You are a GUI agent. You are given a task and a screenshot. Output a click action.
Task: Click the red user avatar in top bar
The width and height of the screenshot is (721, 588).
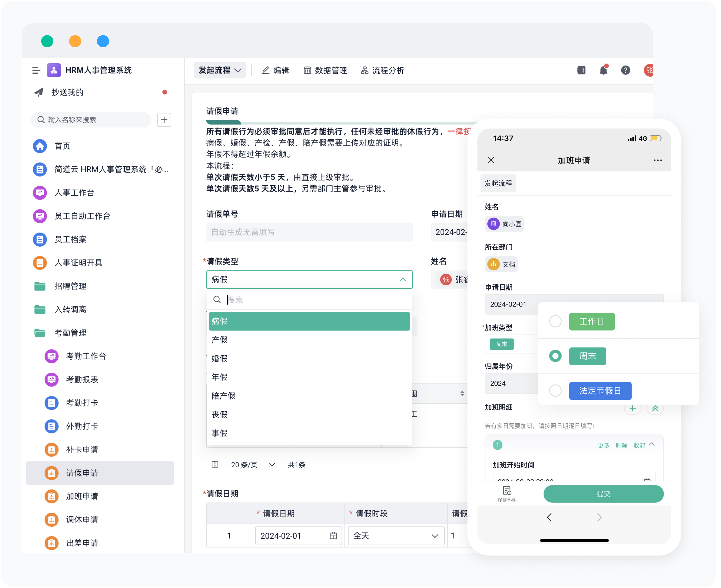click(x=649, y=70)
